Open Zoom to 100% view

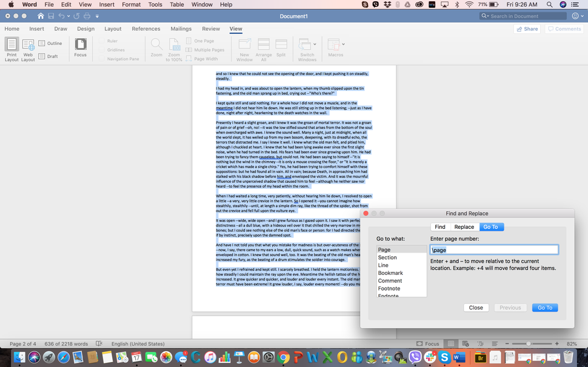[174, 48]
